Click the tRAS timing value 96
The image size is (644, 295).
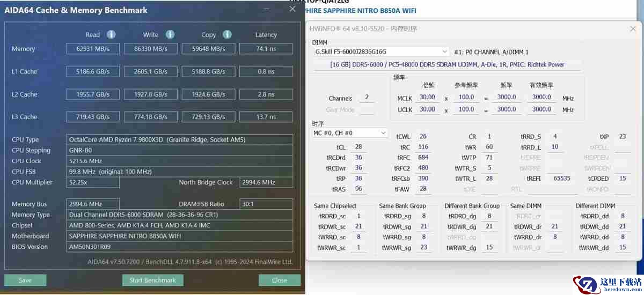click(358, 189)
